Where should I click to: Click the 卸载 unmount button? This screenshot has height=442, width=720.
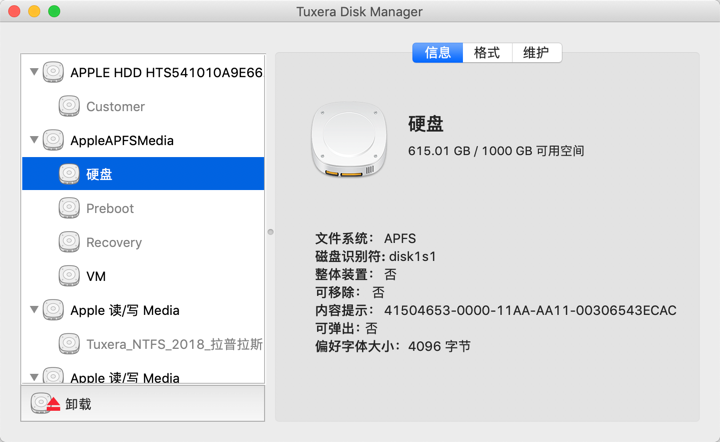[x=143, y=403]
